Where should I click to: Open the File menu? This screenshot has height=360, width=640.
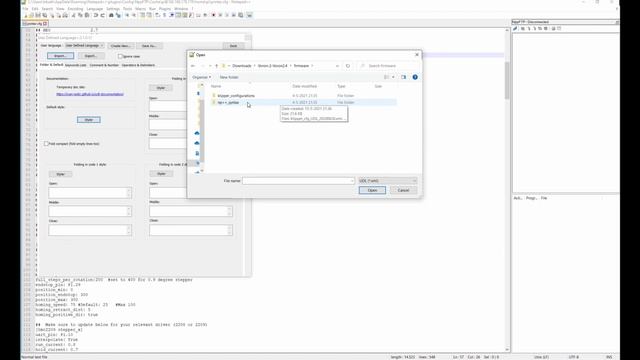pos(25,9)
